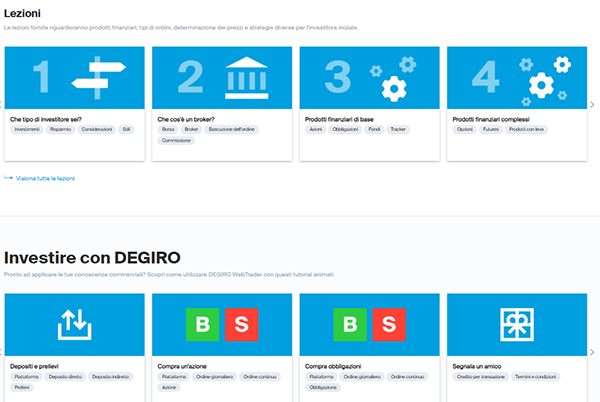This screenshot has height=402, width=600.
Task: Click the gift box icon for Segnala un amico
Action: point(517,325)
